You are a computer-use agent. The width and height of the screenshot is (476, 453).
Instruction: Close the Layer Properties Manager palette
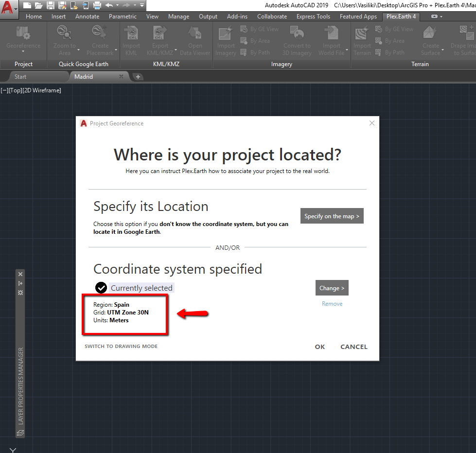tap(20, 274)
